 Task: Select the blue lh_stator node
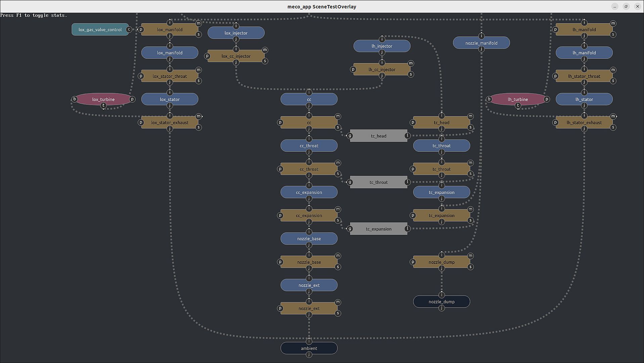coord(584,99)
